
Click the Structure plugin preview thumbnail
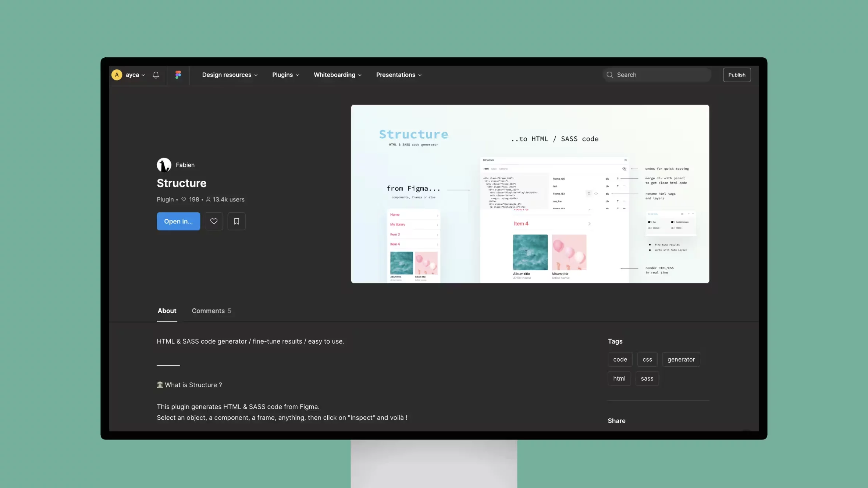pos(530,194)
